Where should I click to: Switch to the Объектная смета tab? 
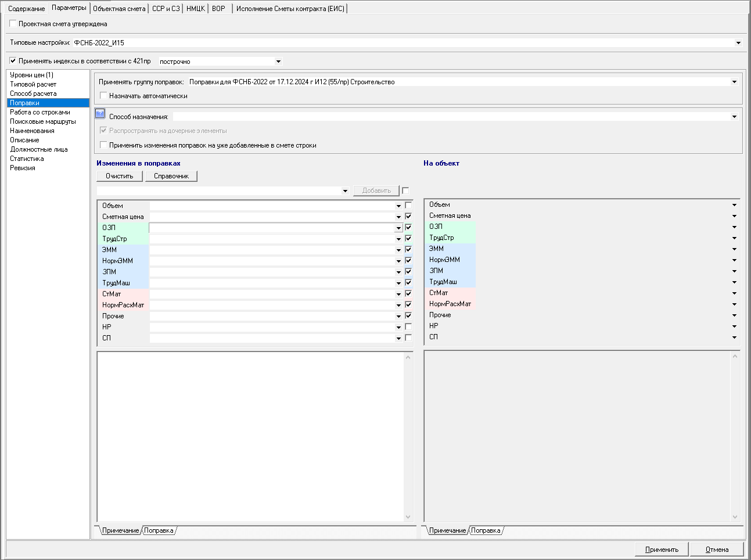[x=119, y=9]
